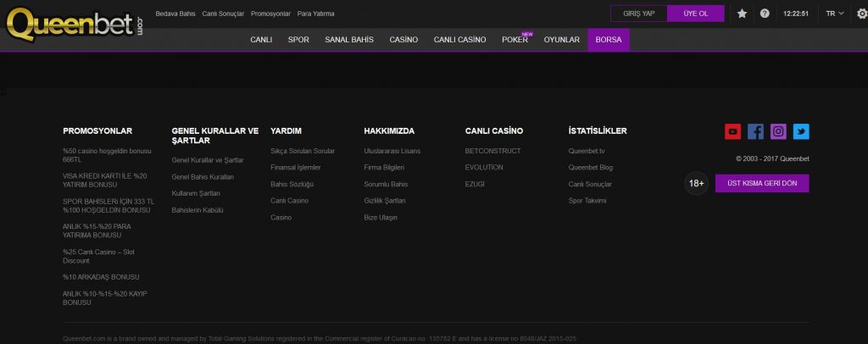Open EVOLUTION live casino link
This screenshot has height=344, width=868.
pyautogui.click(x=484, y=167)
